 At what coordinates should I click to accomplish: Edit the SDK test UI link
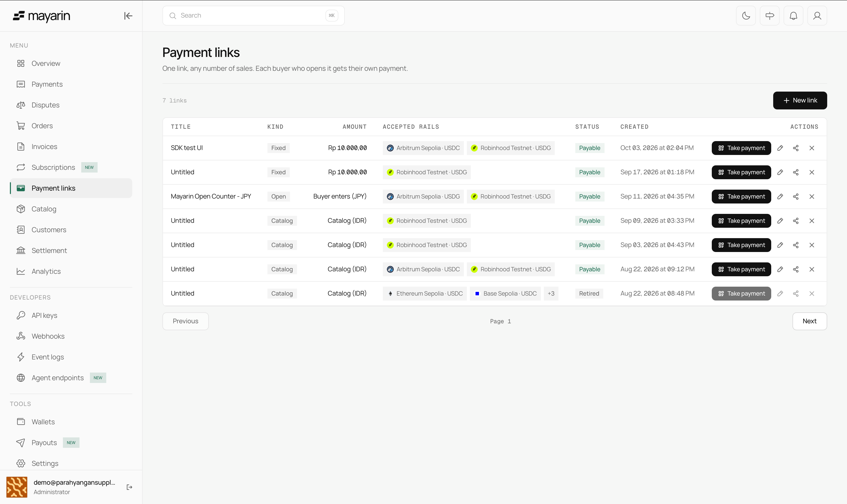click(780, 148)
